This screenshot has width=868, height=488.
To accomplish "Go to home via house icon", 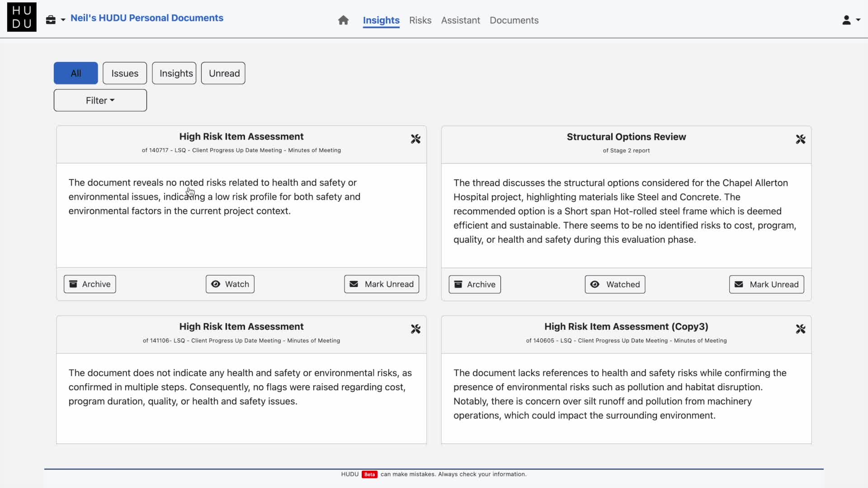I will (x=343, y=20).
